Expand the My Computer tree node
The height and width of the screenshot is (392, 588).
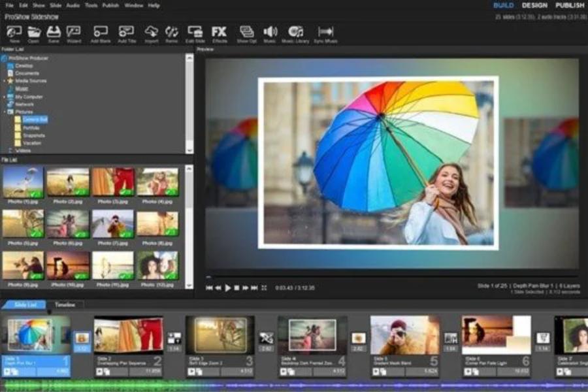pyautogui.click(x=4, y=97)
